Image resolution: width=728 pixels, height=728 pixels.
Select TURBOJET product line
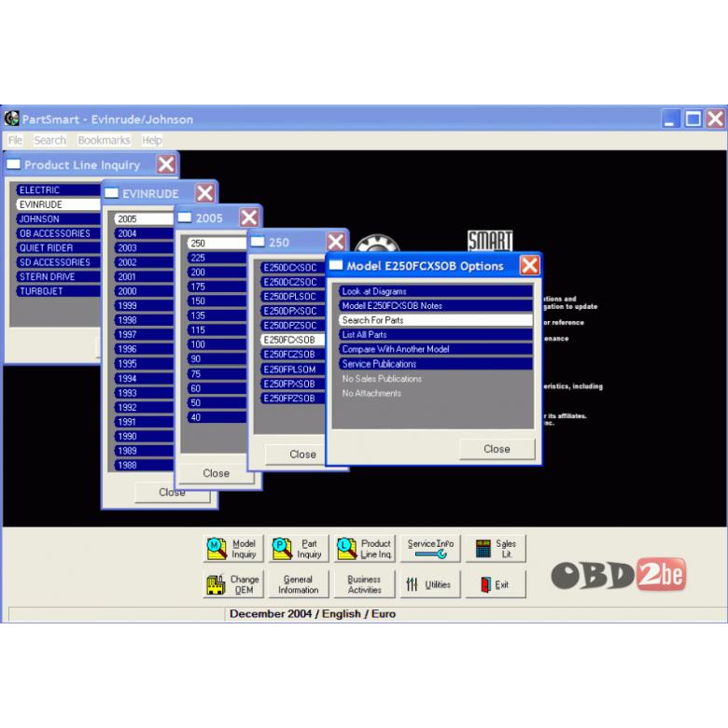coord(59,291)
